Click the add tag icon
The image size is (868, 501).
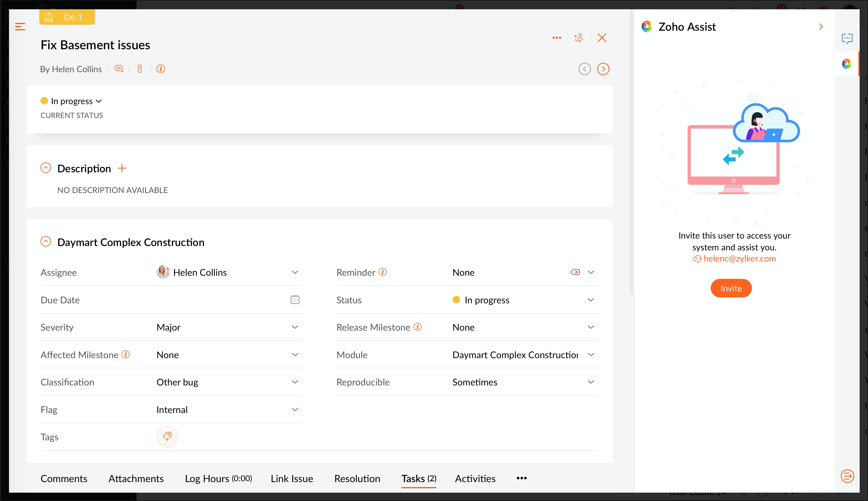point(167,437)
